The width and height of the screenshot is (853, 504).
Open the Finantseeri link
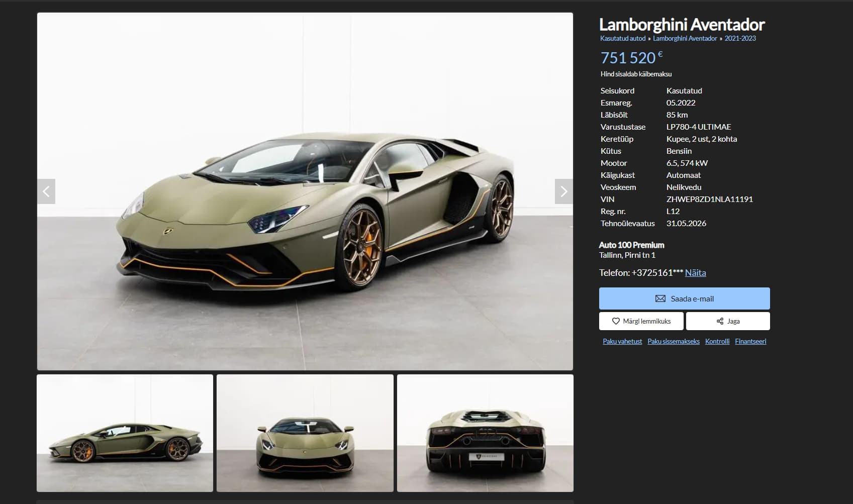pos(750,341)
